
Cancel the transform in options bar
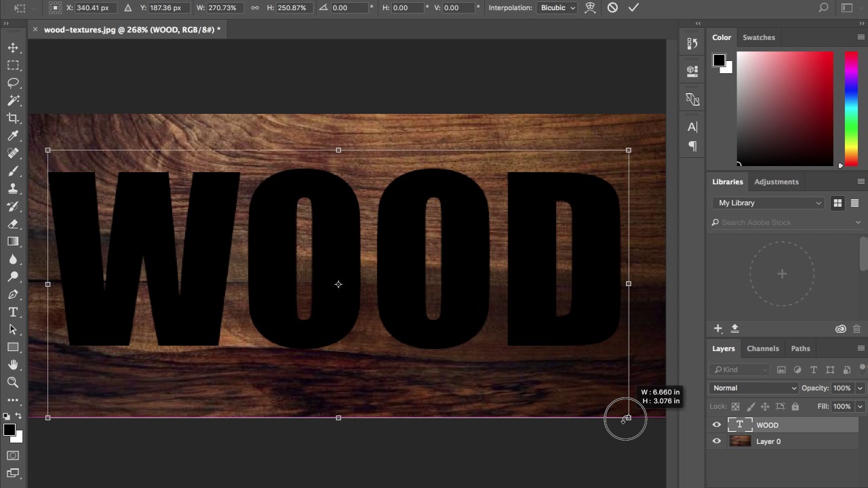tap(612, 7)
